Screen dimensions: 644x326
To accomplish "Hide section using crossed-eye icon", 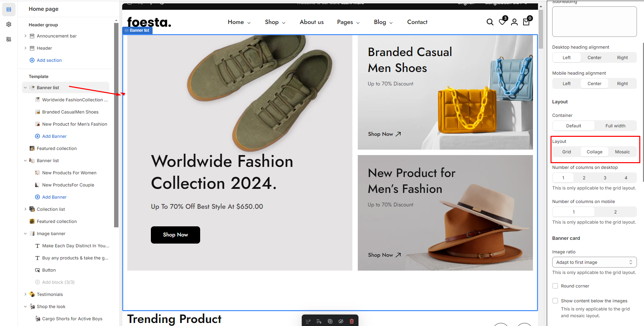I will tap(341, 321).
